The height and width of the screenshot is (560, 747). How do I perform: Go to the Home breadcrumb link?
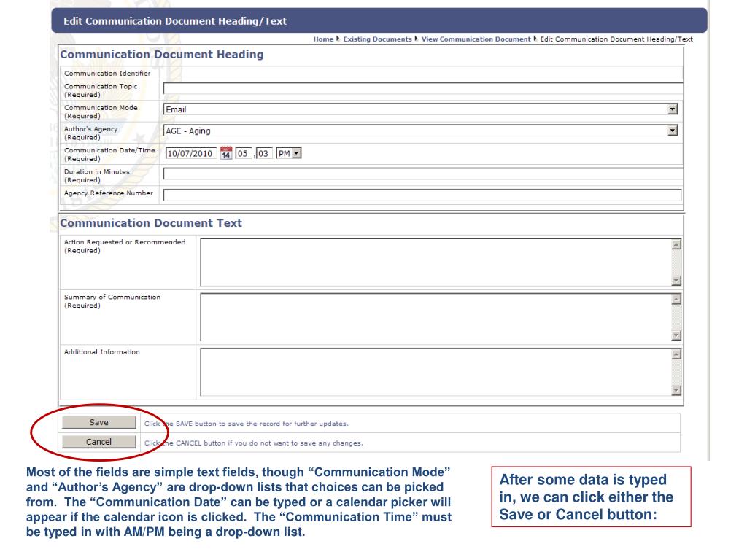(323, 39)
